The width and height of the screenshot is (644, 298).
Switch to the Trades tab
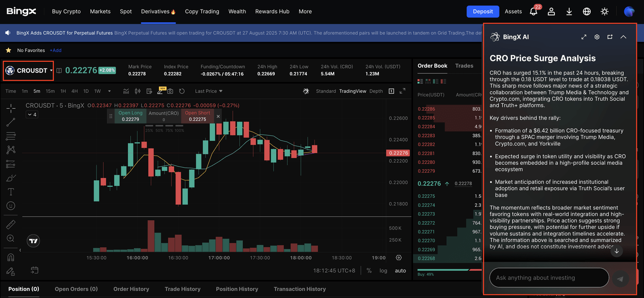coord(464,66)
